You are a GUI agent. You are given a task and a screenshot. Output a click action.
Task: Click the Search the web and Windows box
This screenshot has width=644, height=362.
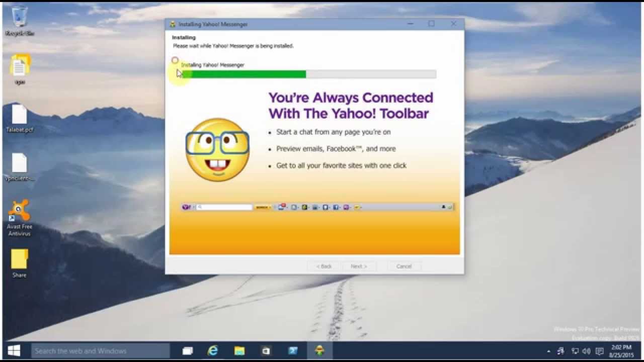(101, 351)
